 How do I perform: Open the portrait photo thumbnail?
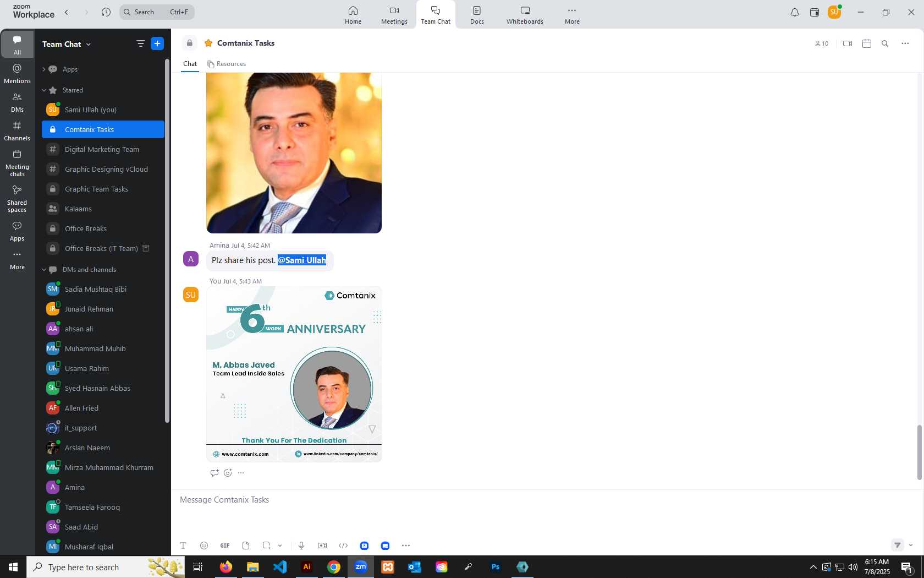(x=294, y=153)
